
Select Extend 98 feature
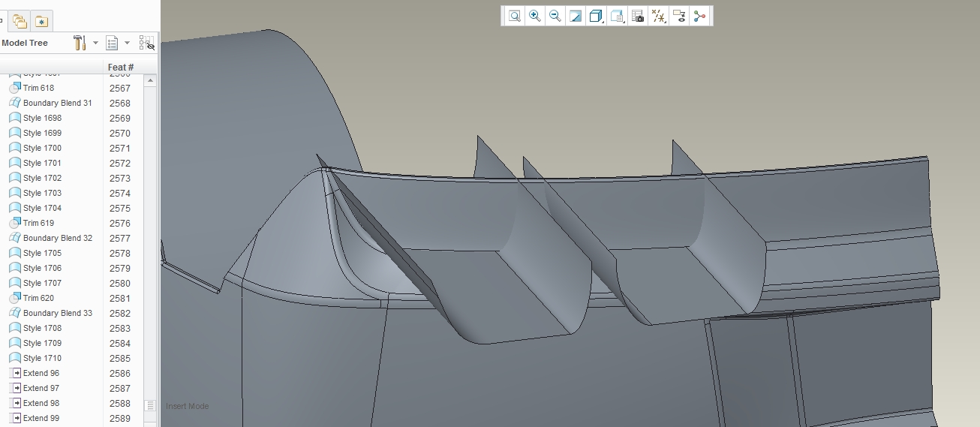coord(41,403)
